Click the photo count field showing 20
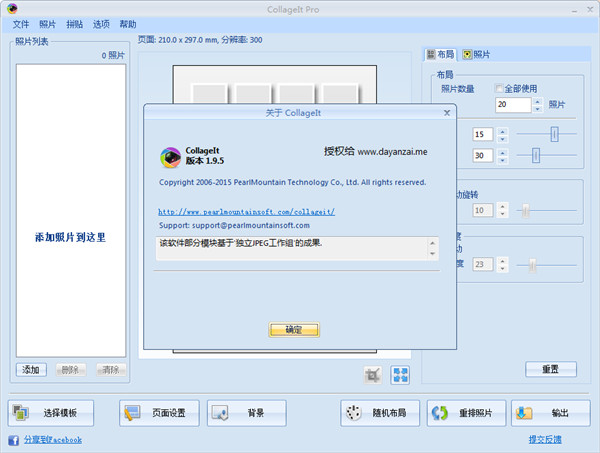Screen dimensions: 600x453 (513, 104)
